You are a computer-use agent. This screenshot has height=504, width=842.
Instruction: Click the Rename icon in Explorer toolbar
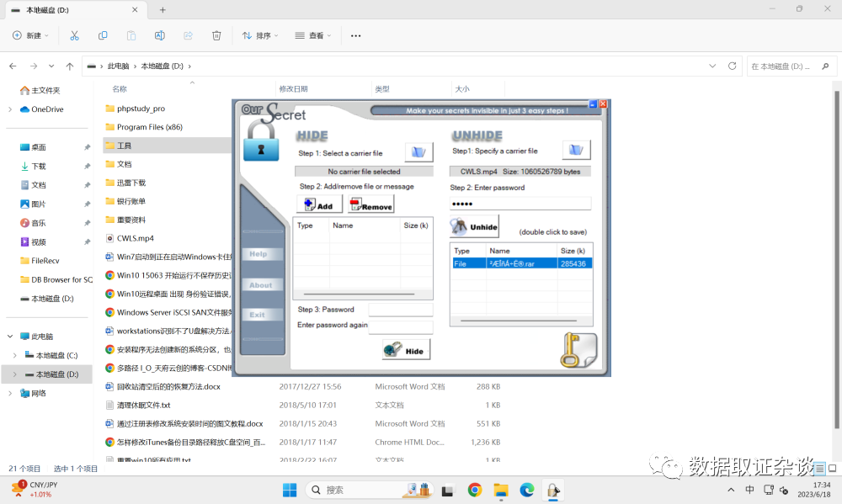(x=159, y=35)
